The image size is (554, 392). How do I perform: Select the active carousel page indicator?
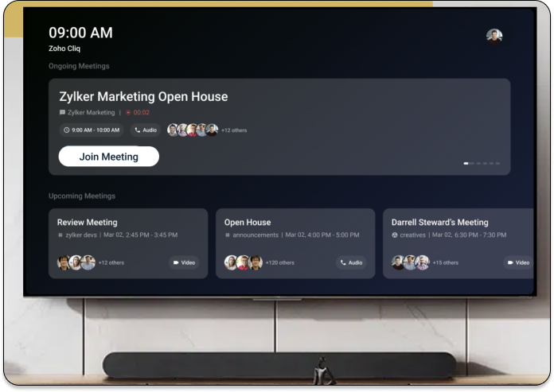point(466,163)
